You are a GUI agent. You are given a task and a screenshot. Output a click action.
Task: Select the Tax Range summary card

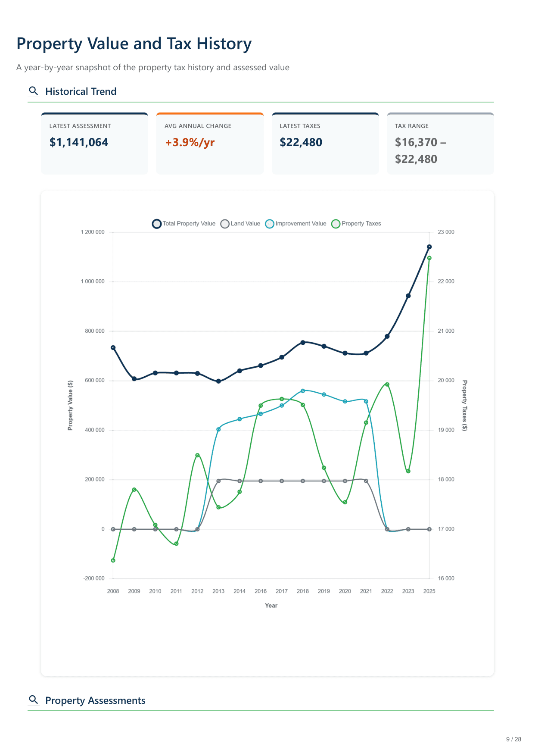[x=440, y=144]
